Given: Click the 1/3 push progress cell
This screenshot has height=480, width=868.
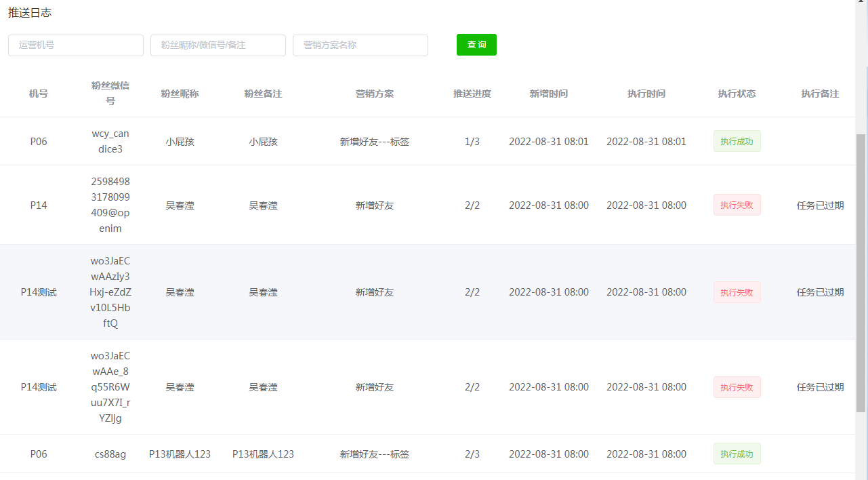Looking at the screenshot, I should click(472, 142).
